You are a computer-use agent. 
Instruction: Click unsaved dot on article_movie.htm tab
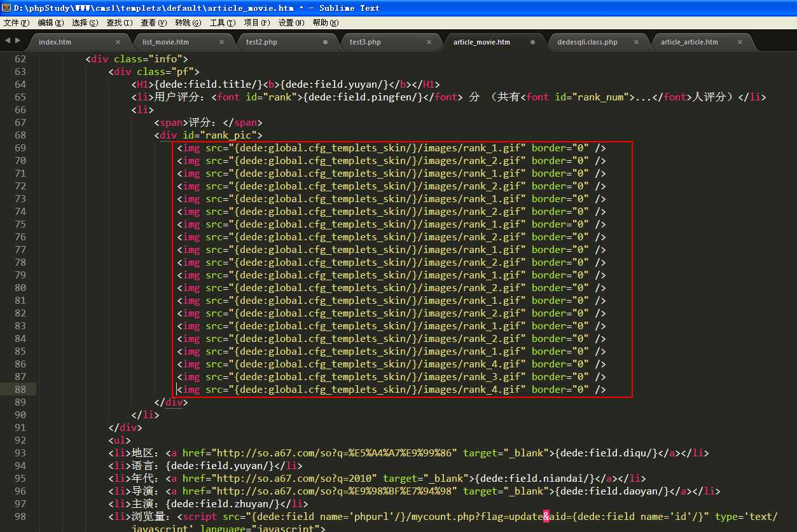533,42
